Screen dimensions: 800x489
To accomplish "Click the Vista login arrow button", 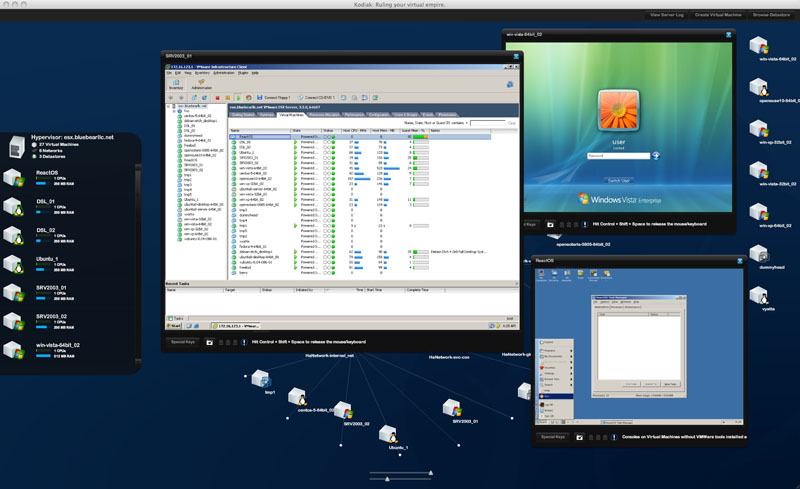I will click(x=656, y=156).
